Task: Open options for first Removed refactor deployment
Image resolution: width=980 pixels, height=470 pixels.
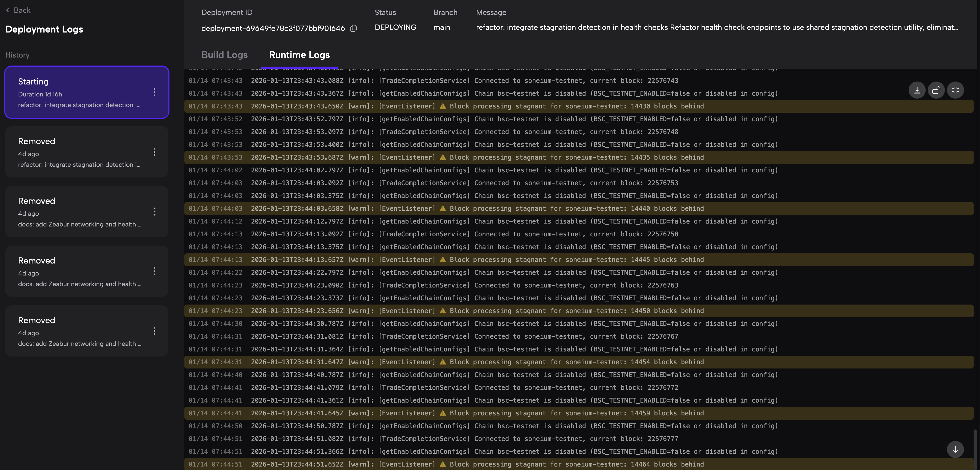Action: pos(154,152)
